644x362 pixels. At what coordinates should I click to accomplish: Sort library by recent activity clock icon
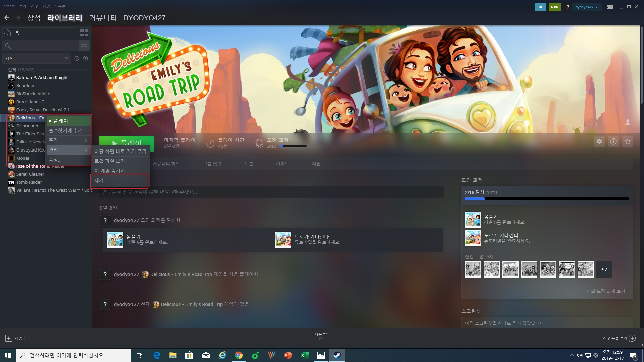coord(77,58)
